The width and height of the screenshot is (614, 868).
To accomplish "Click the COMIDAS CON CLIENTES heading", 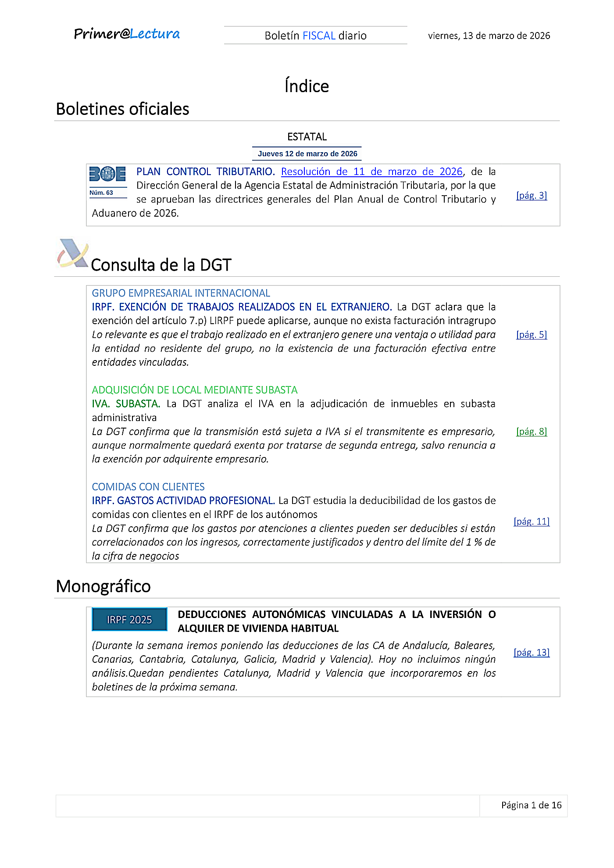I will coord(148,487).
